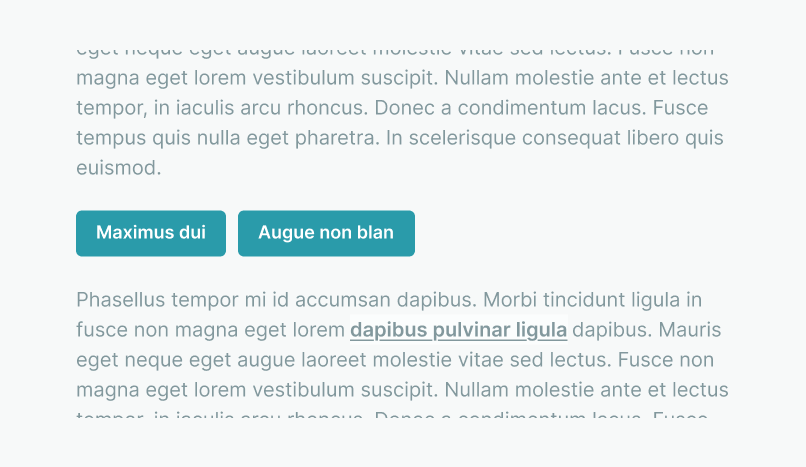Viewport: 806px width, 467px height.
Task: Click the Maximus dui button
Action: pos(151,233)
